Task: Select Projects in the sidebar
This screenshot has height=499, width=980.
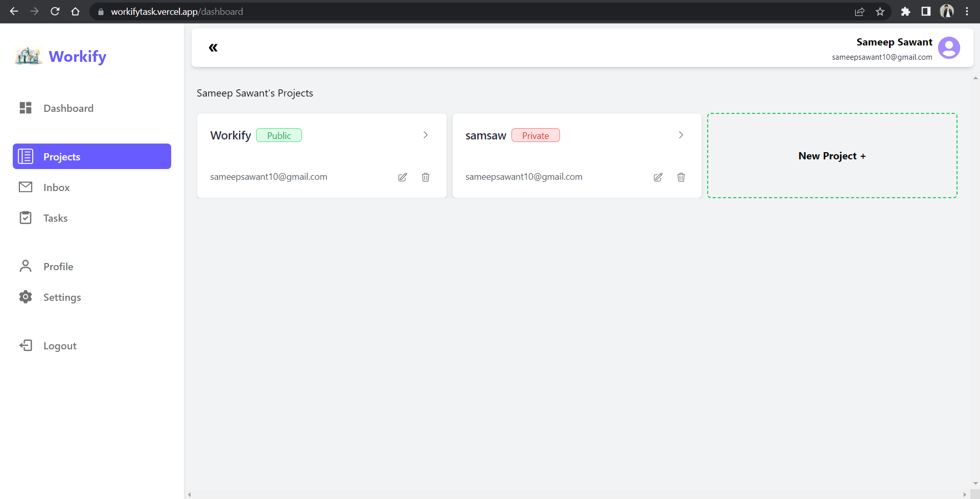Action: tap(92, 156)
